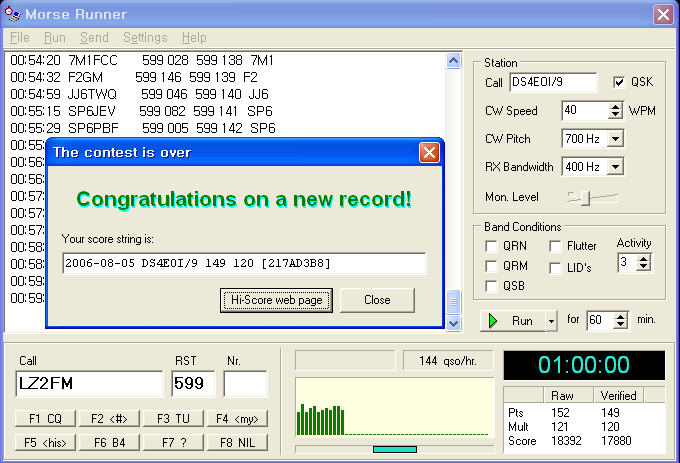This screenshot has height=463, width=680.
Task: Decrease Activity level stepper
Action: coord(644,267)
